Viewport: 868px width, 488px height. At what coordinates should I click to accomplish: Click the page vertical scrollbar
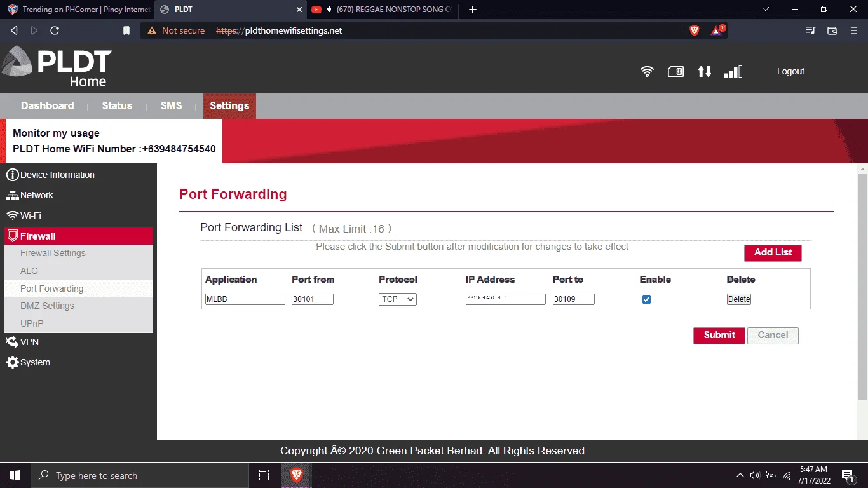pos(862,286)
